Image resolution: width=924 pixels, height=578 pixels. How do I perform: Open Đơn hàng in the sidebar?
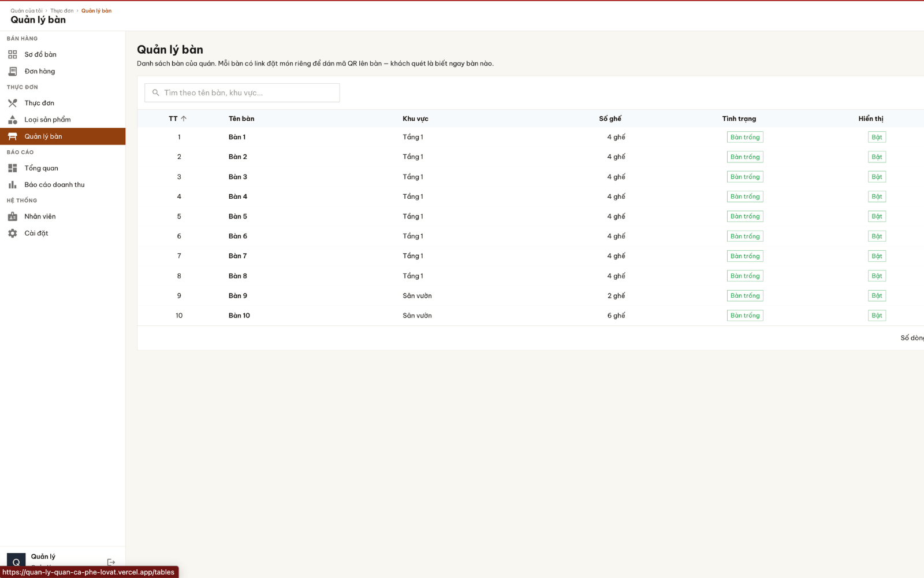pyautogui.click(x=62, y=71)
